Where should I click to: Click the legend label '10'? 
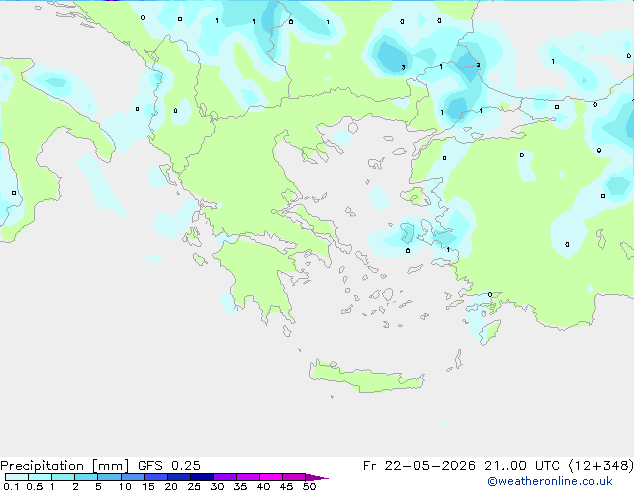(x=125, y=486)
